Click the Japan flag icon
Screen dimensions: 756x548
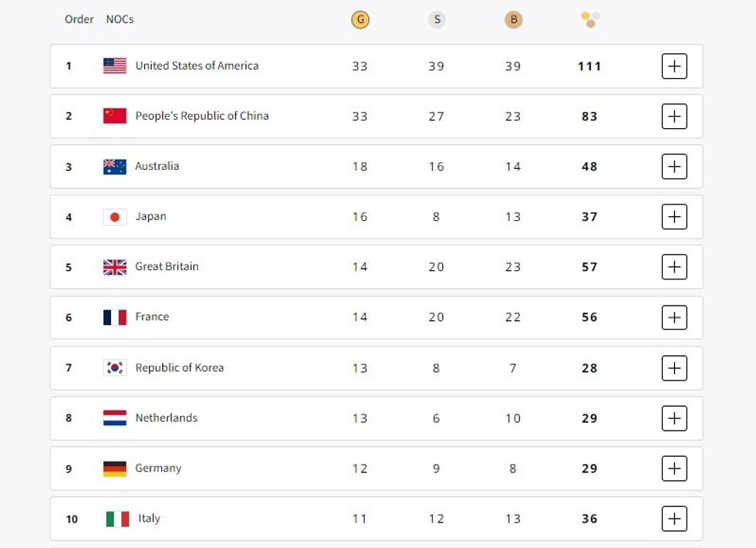pos(115,217)
